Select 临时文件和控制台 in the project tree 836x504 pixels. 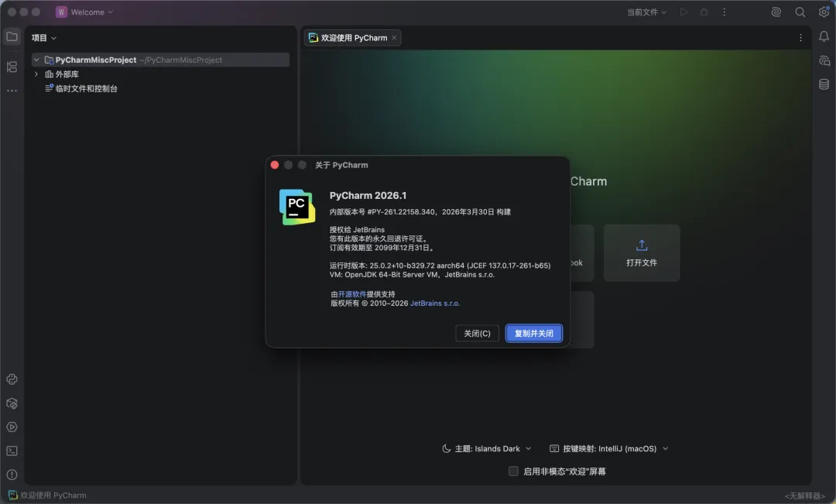(86, 89)
